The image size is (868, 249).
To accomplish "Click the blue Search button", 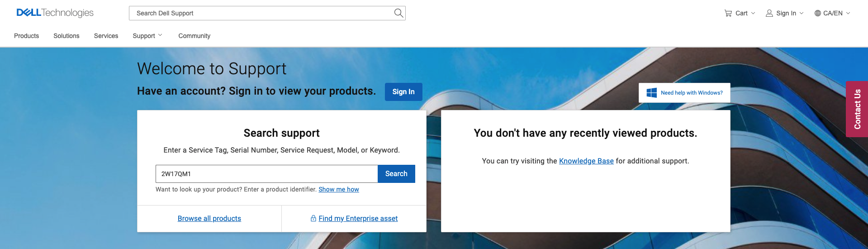I will tap(396, 174).
